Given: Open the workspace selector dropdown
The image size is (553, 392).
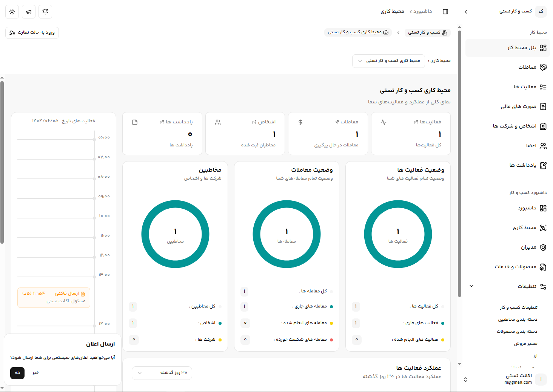Looking at the screenshot, I should [x=388, y=61].
